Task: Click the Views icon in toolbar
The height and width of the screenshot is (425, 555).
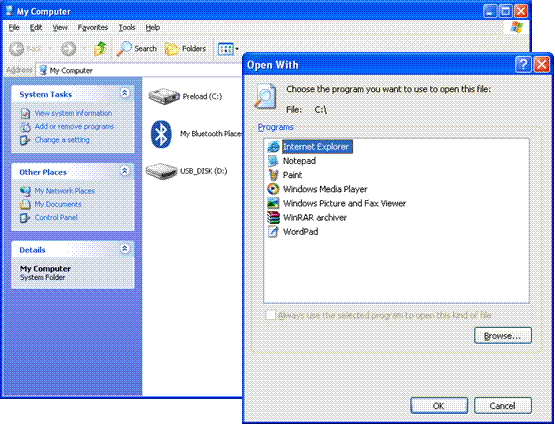Action: click(225, 49)
